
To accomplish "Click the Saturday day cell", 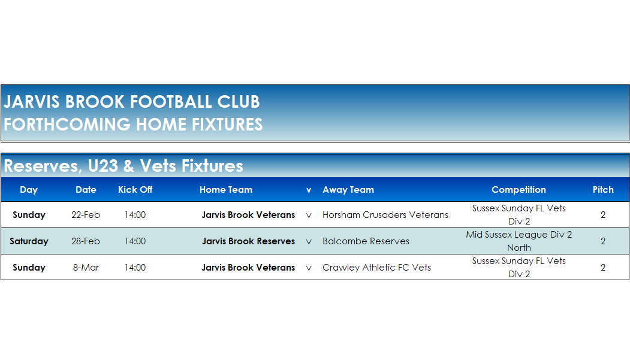I will coord(29,241).
